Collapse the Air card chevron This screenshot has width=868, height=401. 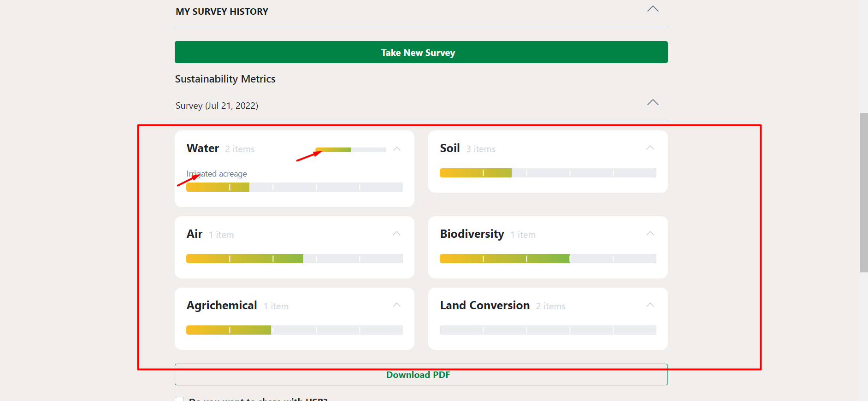pyautogui.click(x=396, y=234)
